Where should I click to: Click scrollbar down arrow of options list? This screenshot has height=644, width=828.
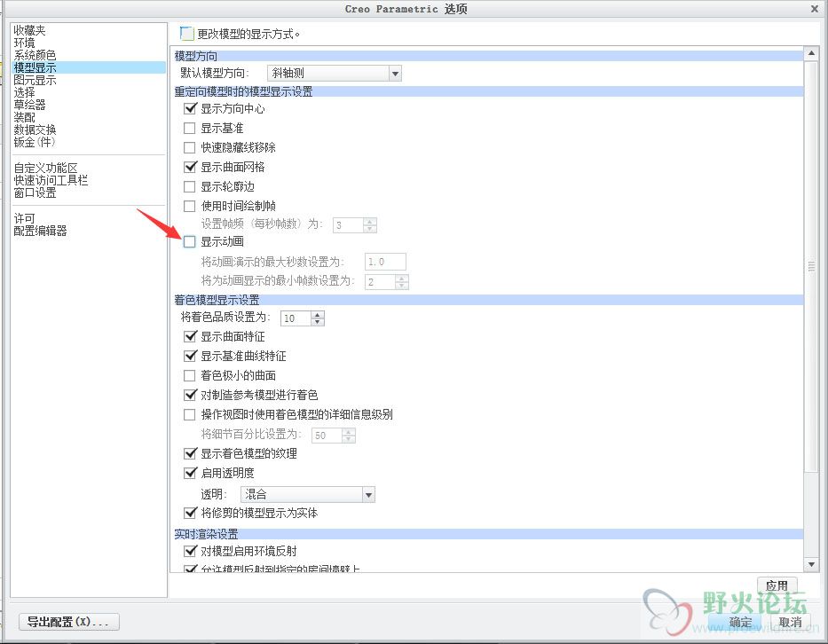click(811, 565)
